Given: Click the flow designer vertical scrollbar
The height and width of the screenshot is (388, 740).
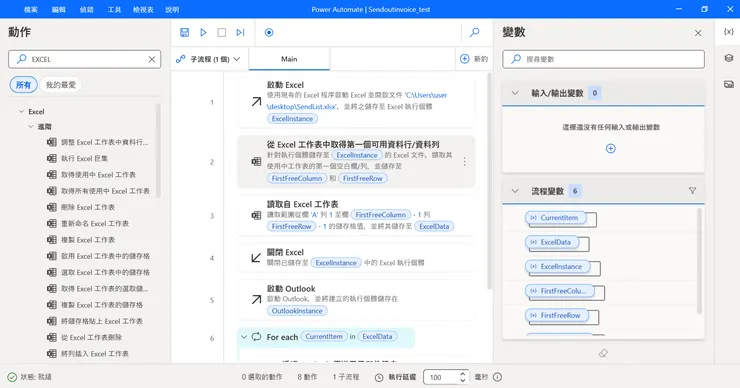Looking at the screenshot, I should point(489,180).
